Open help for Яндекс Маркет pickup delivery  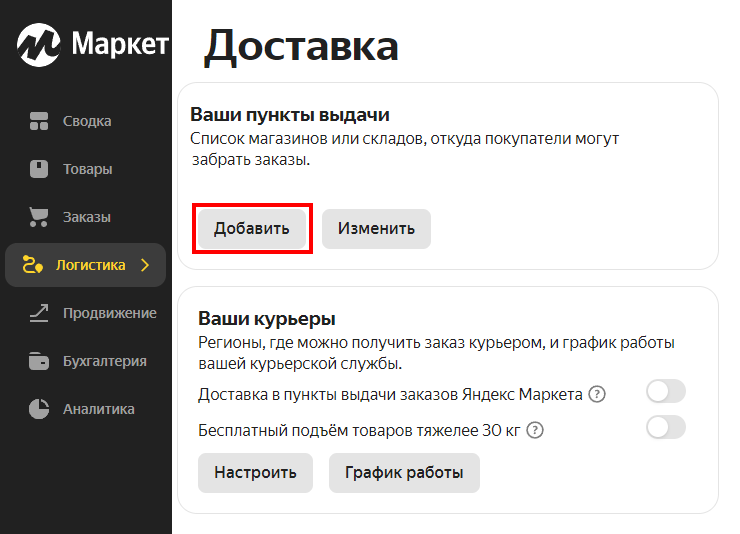tap(598, 394)
